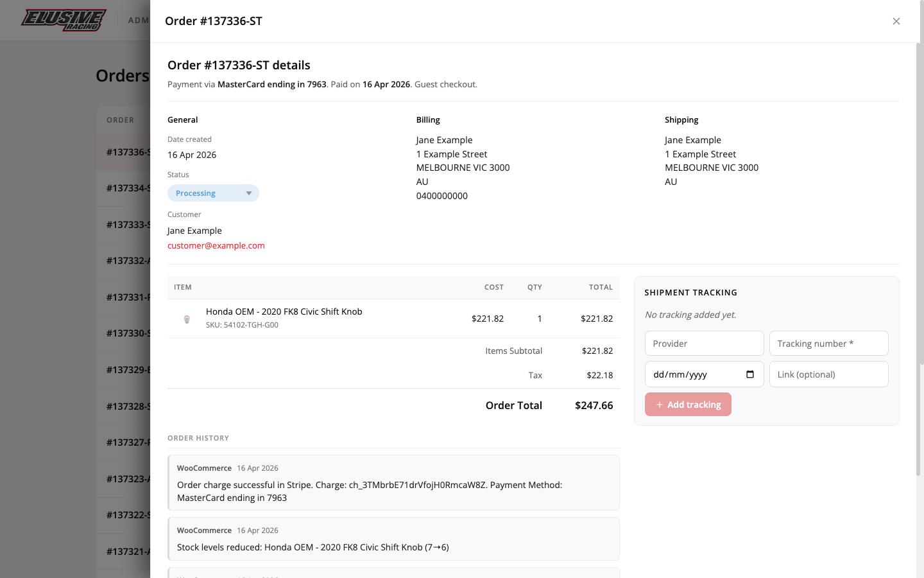Click the Add tracking button
The height and width of the screenshot is (578, 924).
688,405
